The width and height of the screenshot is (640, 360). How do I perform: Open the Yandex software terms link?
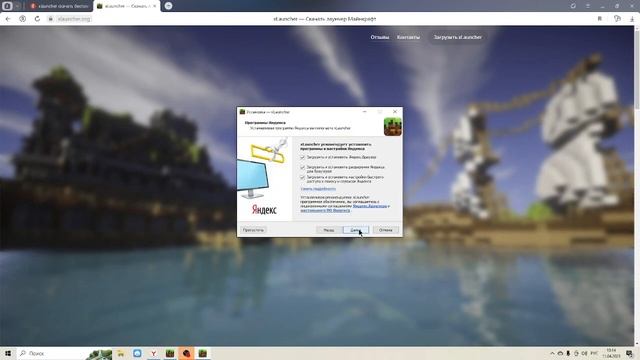325,211
